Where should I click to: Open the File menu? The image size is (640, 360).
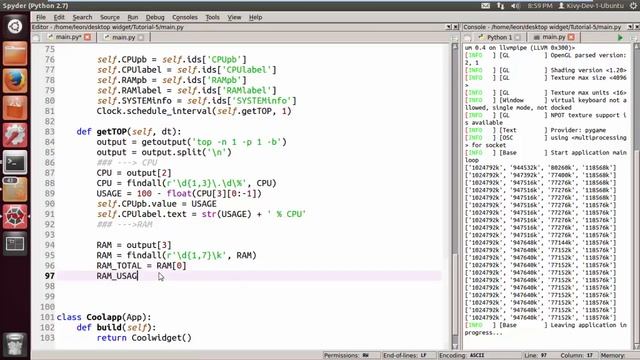(41, 17)
